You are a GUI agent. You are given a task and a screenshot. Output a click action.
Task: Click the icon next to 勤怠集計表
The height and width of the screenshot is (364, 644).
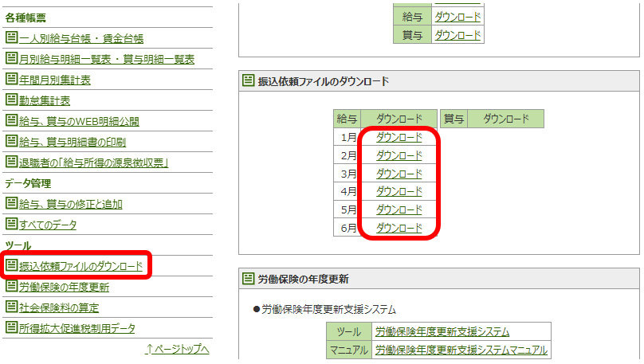[x=11, y=100]
